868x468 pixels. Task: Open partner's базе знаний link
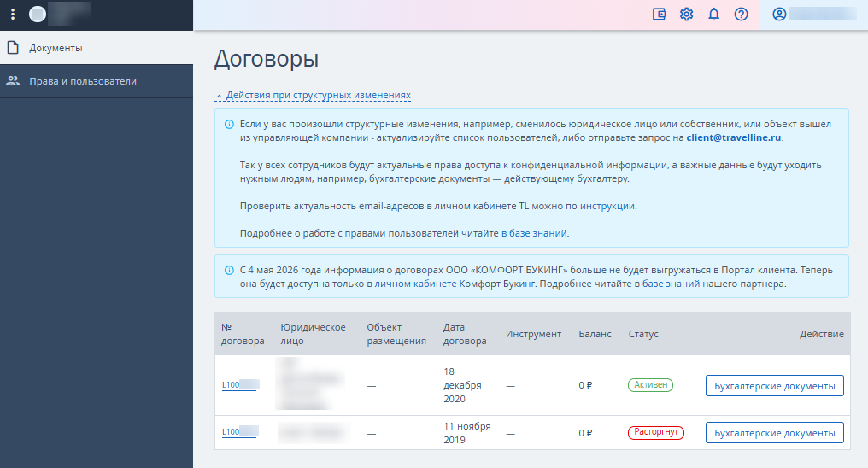[x=671, y=284]
